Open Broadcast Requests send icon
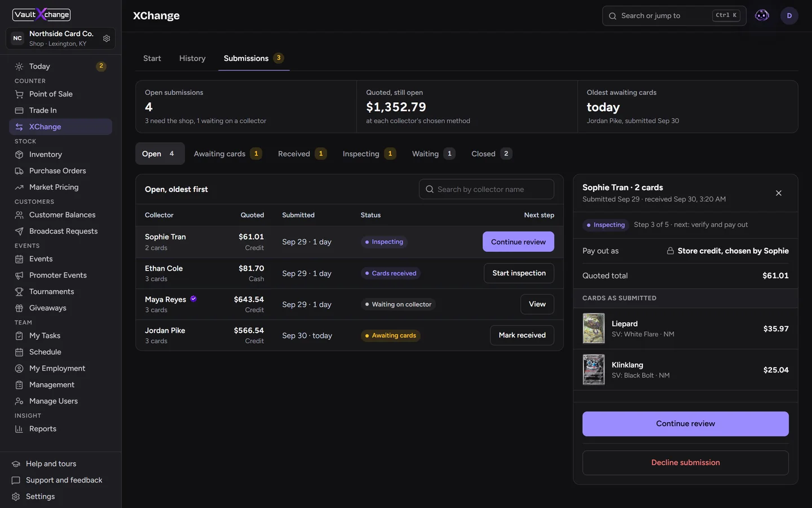812x508 pixels. click(19, 231)
